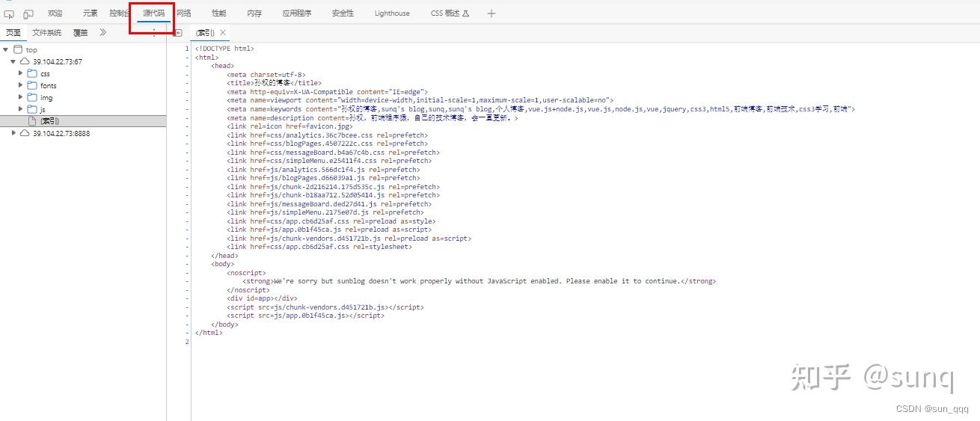Expand the css folder arrow
Viewport: 980px width, 421px height.
(x=21, y=73)
